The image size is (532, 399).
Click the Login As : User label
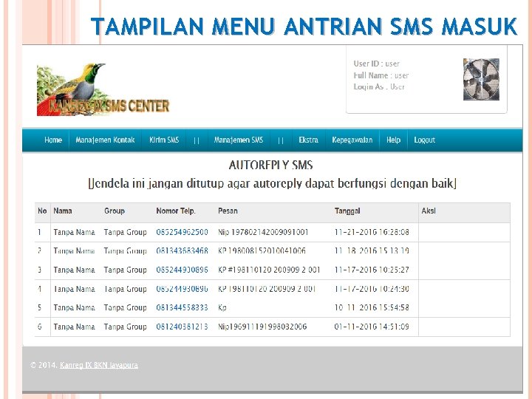(379, 87)
